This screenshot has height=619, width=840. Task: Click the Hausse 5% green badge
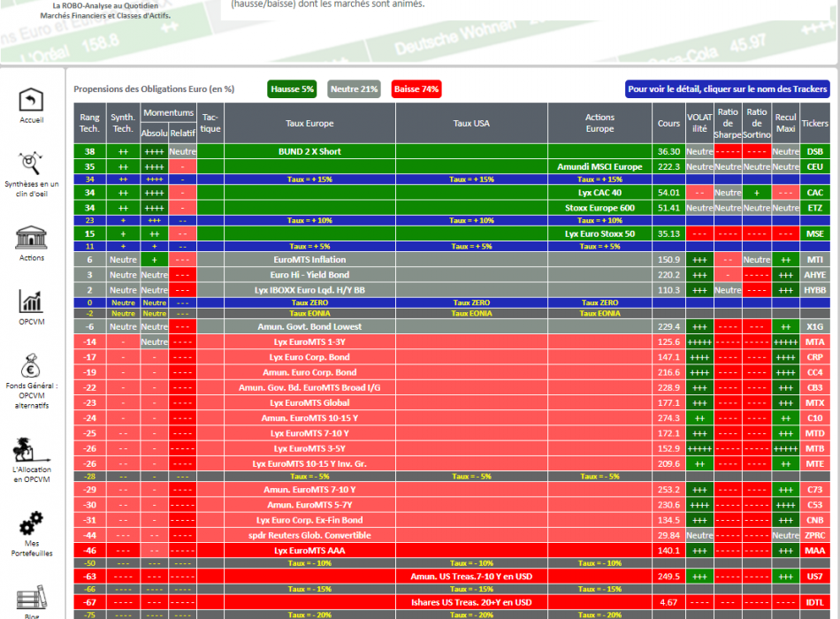(292, 89)
